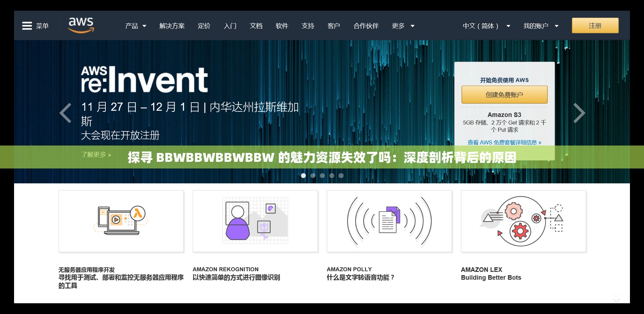Click the 创建免费账户 button
Screen dimensions: 644x314
pyautogui.click(x=504, y=95)
